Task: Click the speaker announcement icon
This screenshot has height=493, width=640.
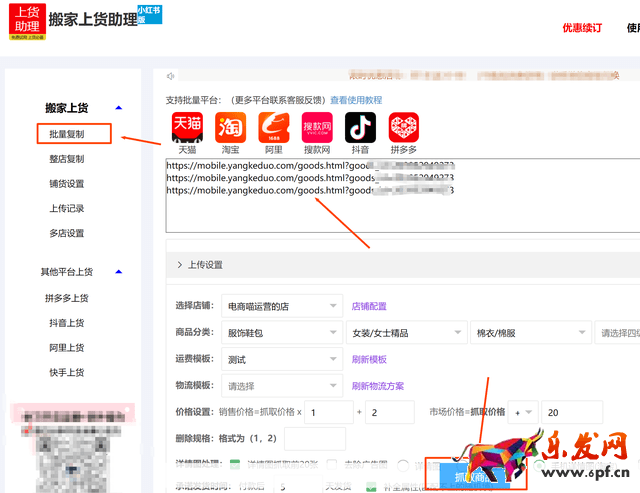Action: click(x=171, y=76)
